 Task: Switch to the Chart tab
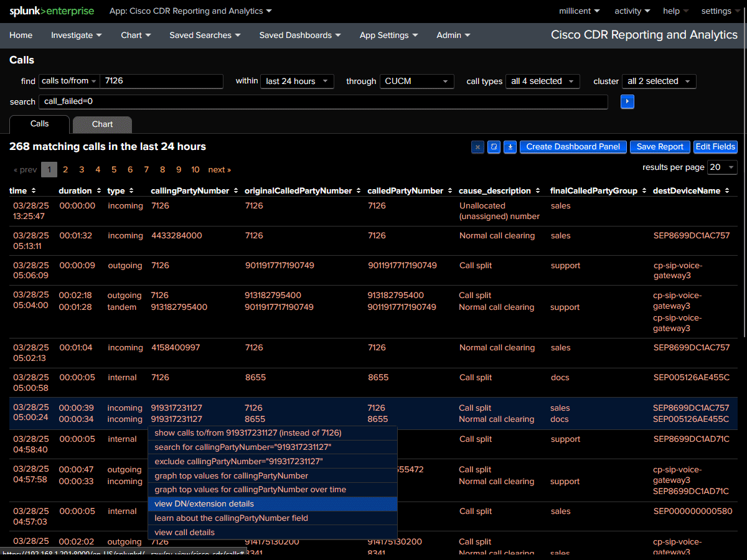(102, 124)
